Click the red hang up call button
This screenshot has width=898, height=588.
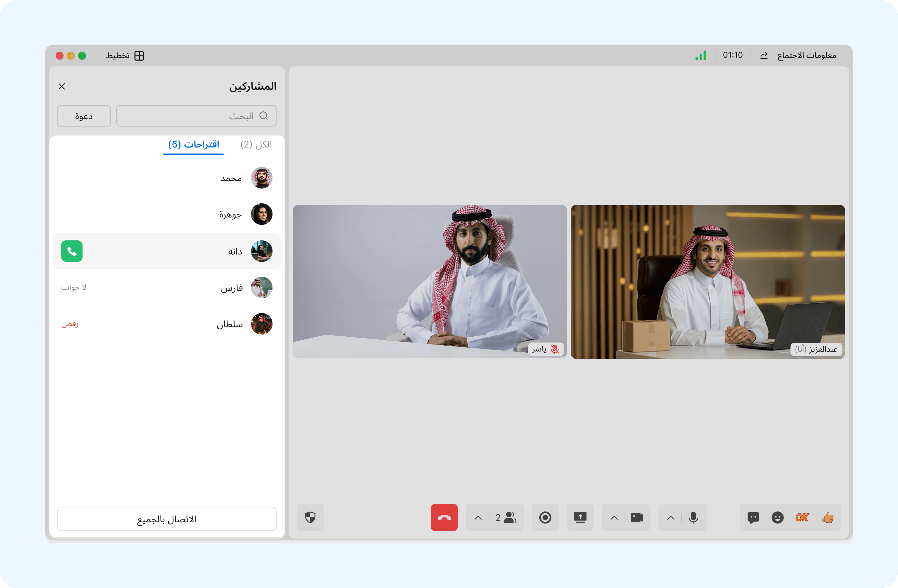coord(444,518)
